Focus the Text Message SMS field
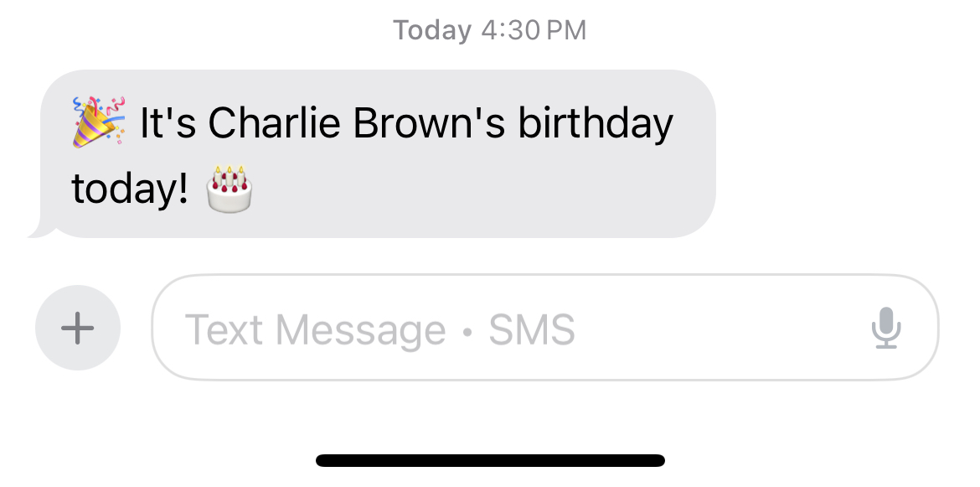 tap(545, 328)
